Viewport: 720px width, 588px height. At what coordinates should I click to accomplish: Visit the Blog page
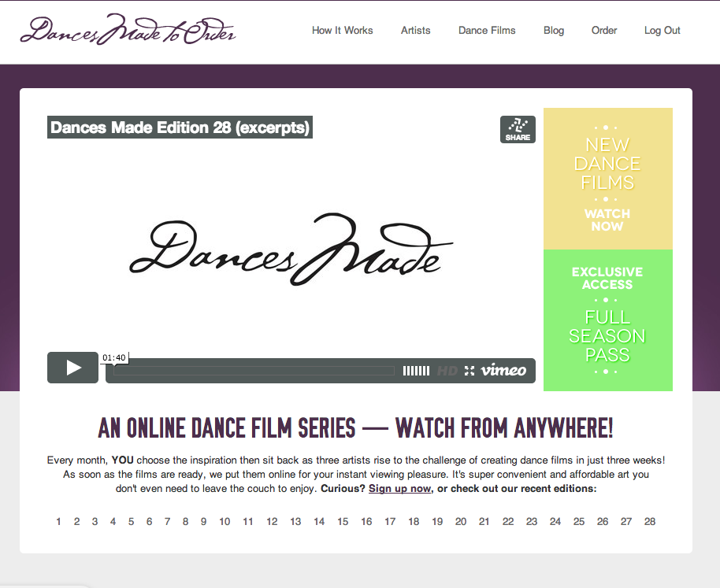click(553, 30)
